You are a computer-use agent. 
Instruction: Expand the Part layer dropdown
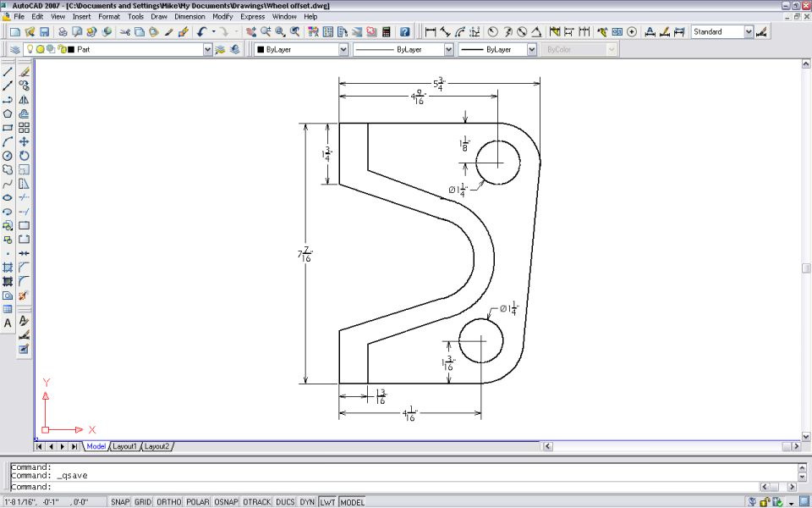207,49
